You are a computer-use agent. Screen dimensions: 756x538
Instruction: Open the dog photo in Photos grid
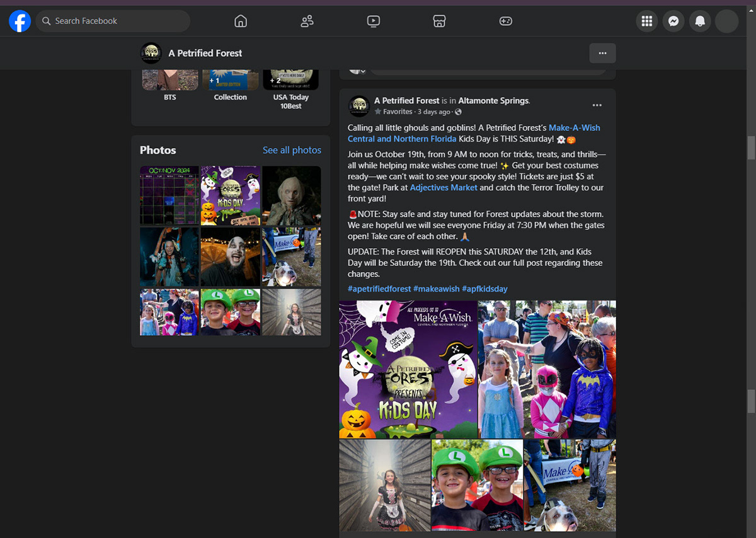coord(292,257)
